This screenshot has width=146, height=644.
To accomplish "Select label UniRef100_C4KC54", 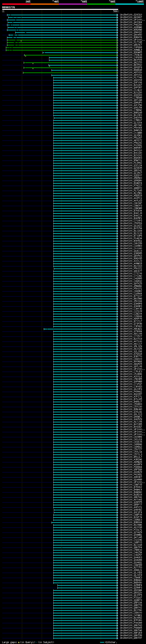I will [131, 552].
